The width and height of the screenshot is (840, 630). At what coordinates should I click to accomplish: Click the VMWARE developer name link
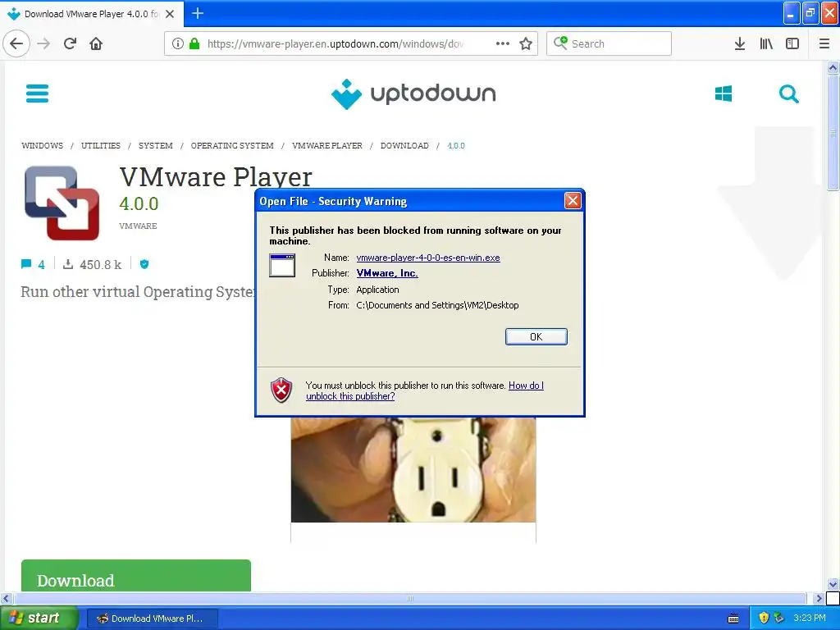(138, 226)
